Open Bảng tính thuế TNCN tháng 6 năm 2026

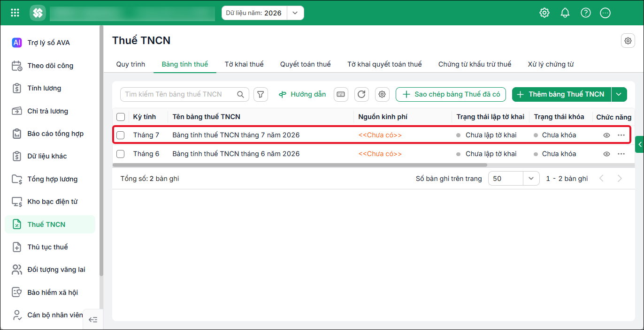click(236, 154)
